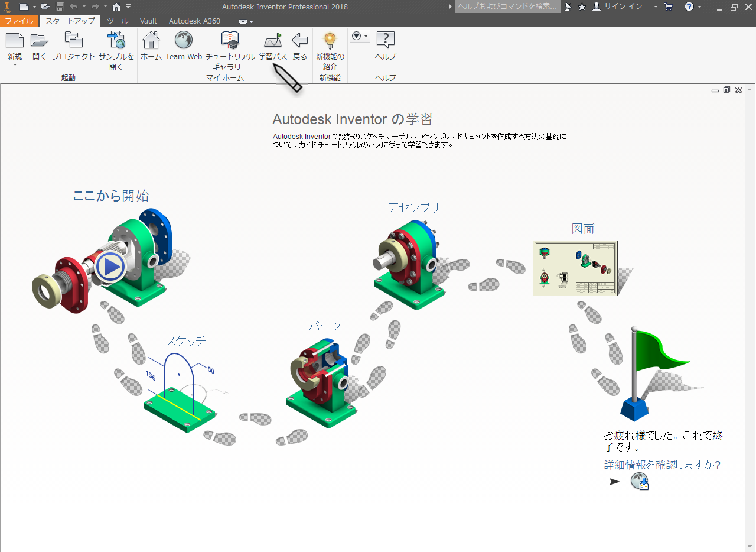
Task: Close the inner learning path document window
Action: (739, 90)
